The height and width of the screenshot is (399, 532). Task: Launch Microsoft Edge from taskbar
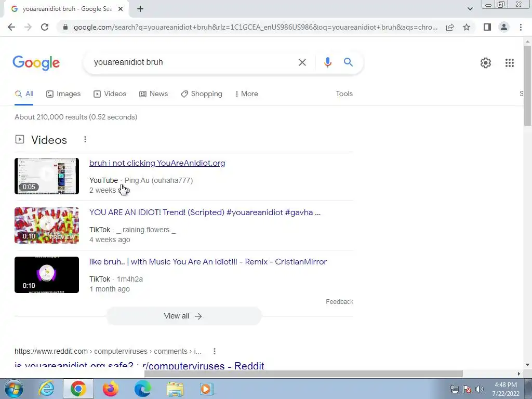(x=143, y=389)
